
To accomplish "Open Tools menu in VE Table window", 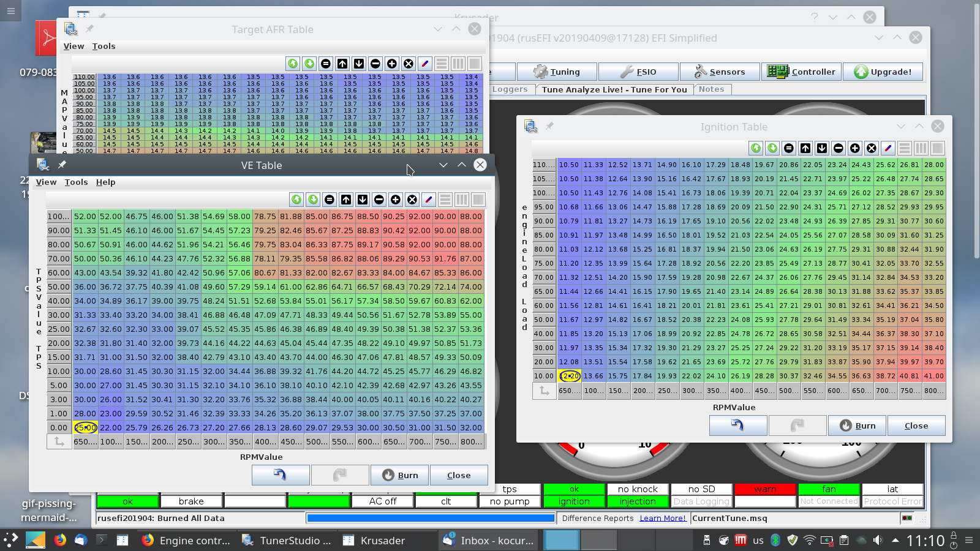I will pos(76,182).
